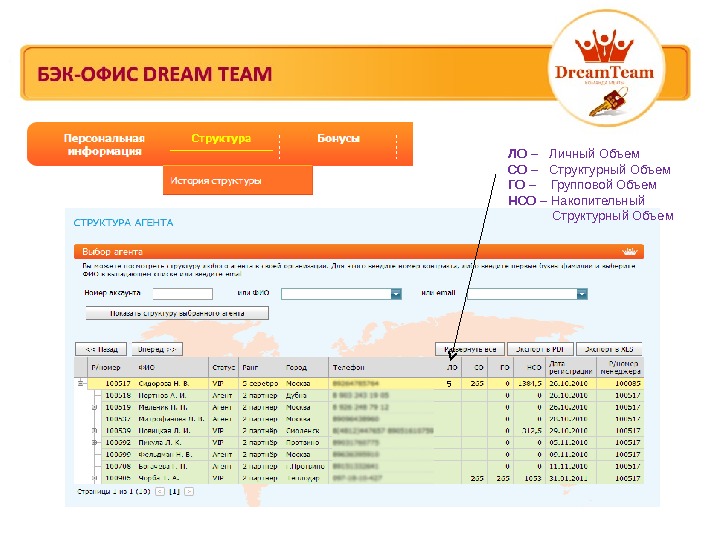720x540 pixels.
Task: Focus the Номер аккаунта input field
Action: pyautogui.click(x=183, y=294)
